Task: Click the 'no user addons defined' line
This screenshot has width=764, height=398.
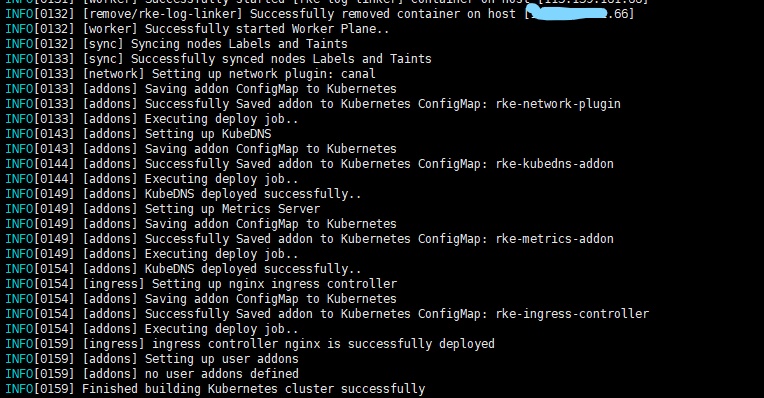Action: point(152,374)
